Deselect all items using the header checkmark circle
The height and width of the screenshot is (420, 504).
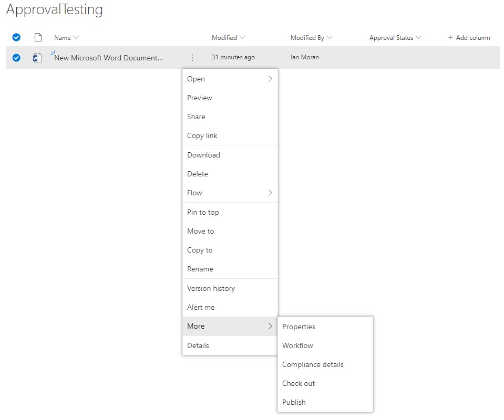click(16, 37)
